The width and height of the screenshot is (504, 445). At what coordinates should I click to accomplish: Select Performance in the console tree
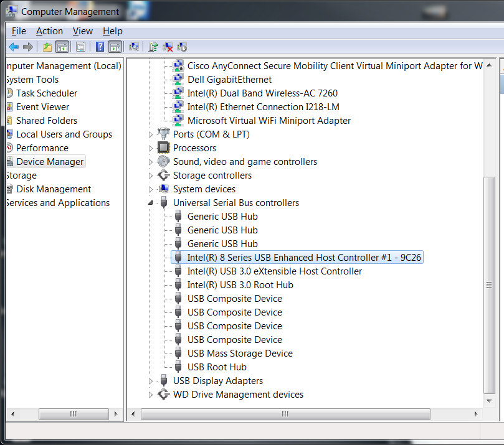42,148
